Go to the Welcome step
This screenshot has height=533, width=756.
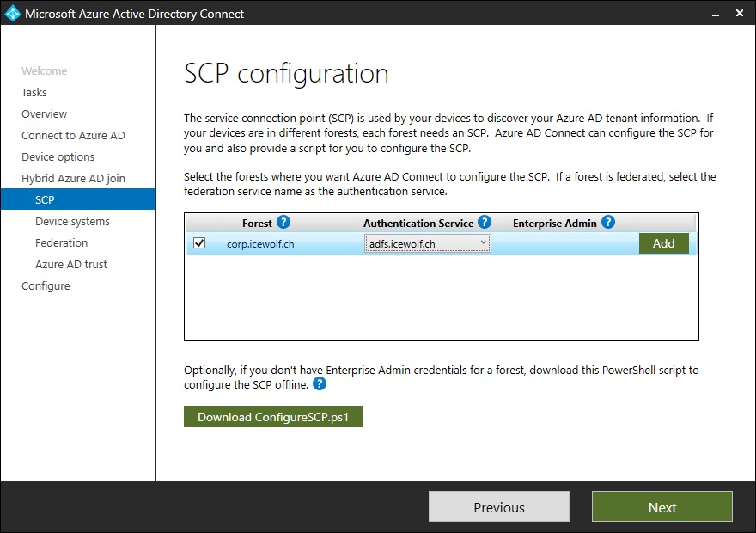45,70
